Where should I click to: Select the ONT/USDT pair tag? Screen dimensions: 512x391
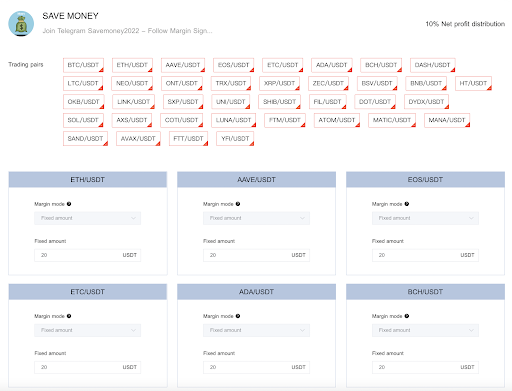pos(182,83)
